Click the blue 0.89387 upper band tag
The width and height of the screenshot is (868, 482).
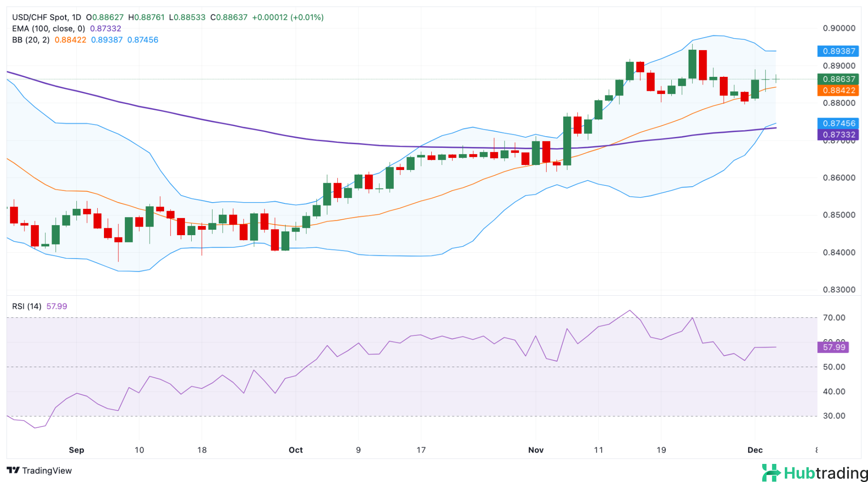839,51
